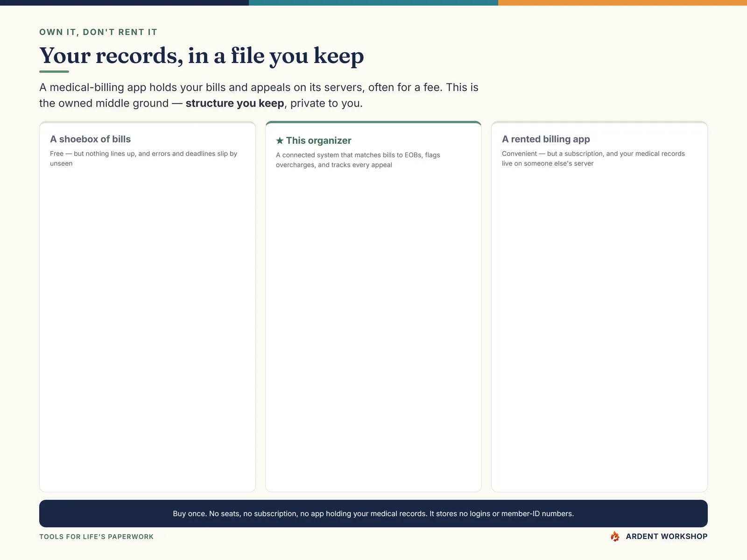Click the headline 'Your records, in a file you keep'
This screenshot has width=747, height=560.
[201, 56]
